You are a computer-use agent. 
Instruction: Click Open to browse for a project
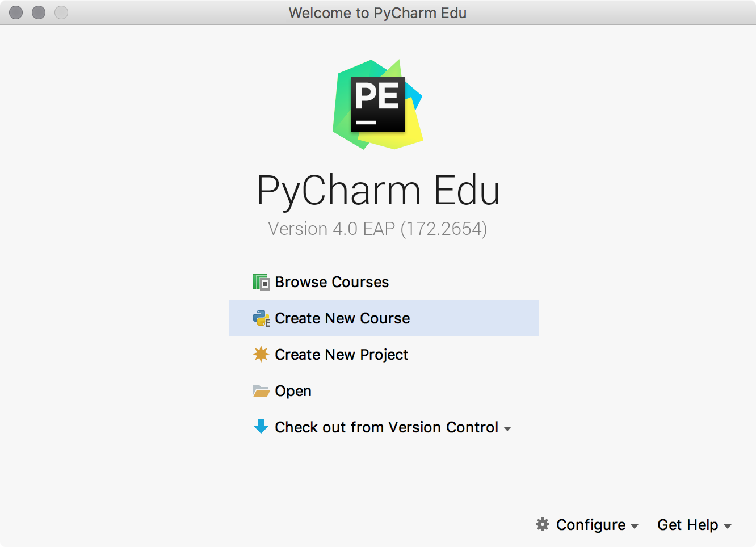pos(293,390)
